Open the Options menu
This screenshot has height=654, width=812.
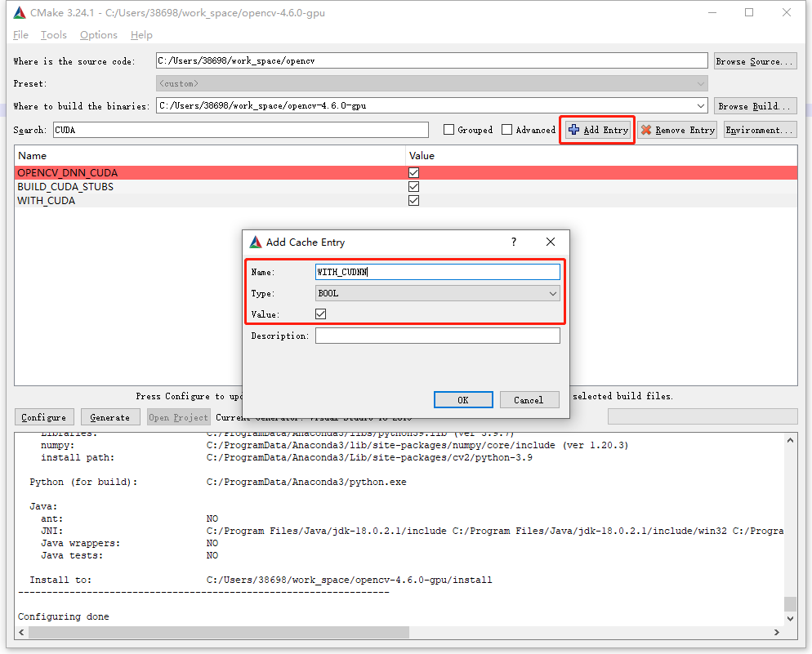(x=99, y=35)
